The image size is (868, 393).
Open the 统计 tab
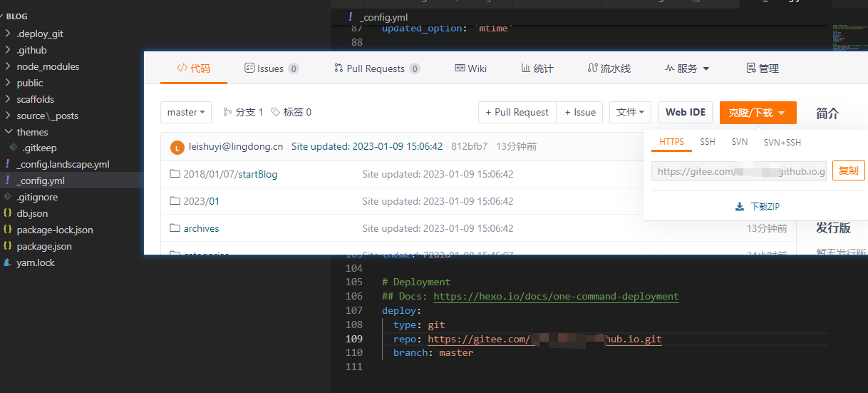[537, 68]
